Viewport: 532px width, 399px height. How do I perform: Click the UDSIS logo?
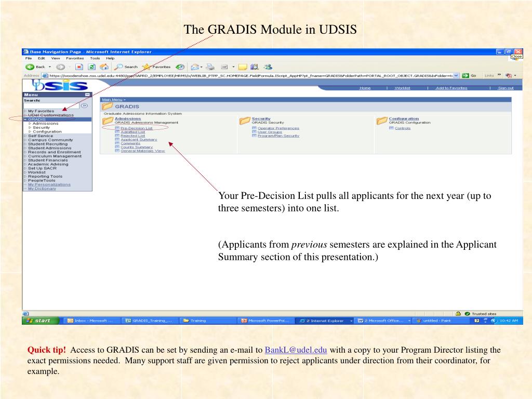pyautogui.click(x=60, y=85)
